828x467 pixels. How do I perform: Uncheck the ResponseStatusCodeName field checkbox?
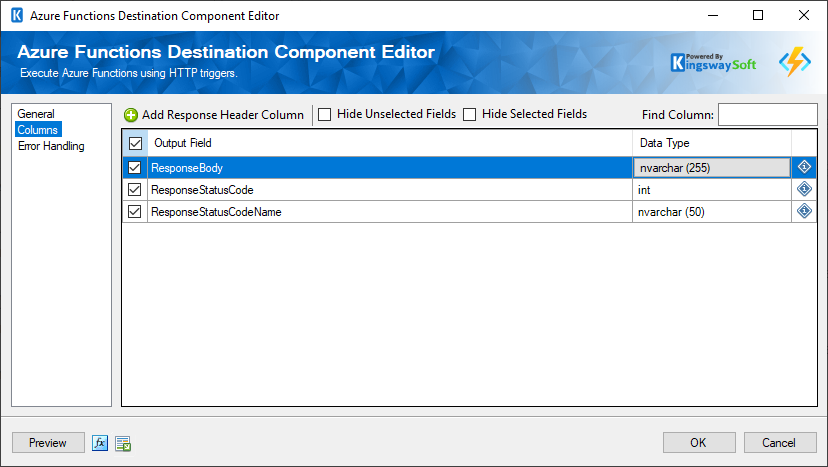point(135,212)
